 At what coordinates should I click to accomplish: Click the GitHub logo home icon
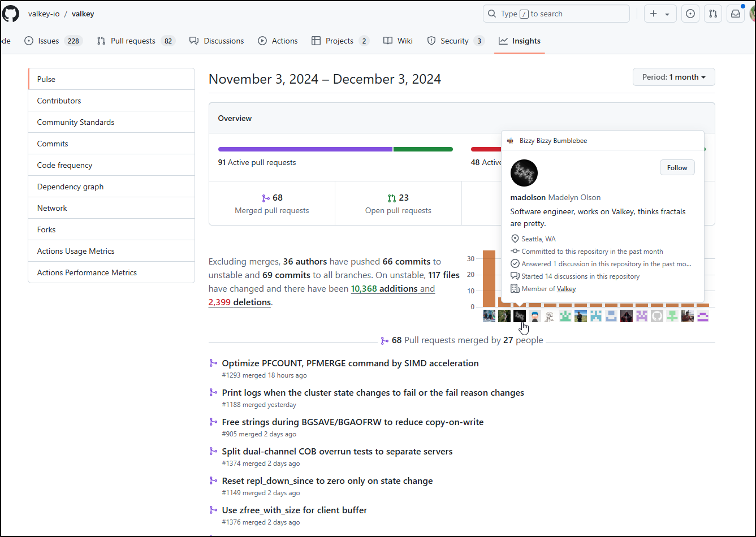tap(10, 14)
